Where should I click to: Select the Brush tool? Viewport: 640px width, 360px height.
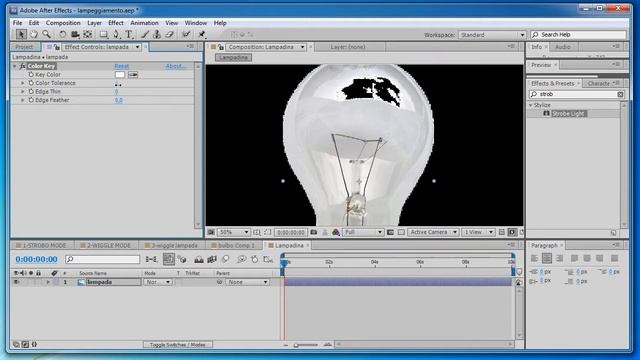145,35
